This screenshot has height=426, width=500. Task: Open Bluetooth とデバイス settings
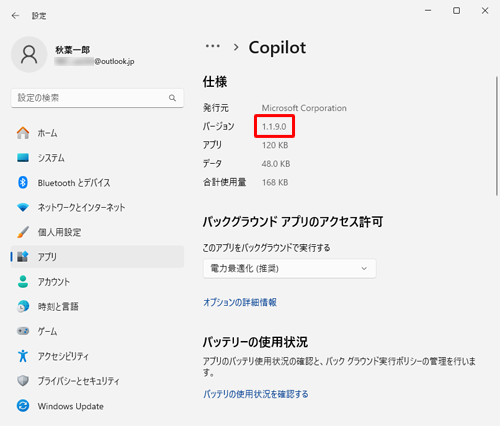tap(97, 182)
